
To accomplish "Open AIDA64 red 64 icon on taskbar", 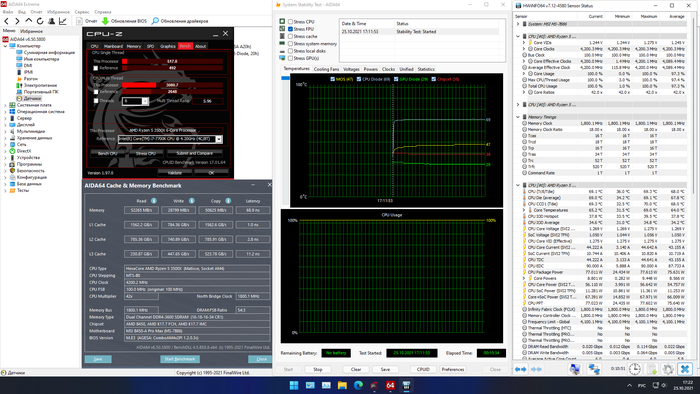I will (x=390, y=386).
